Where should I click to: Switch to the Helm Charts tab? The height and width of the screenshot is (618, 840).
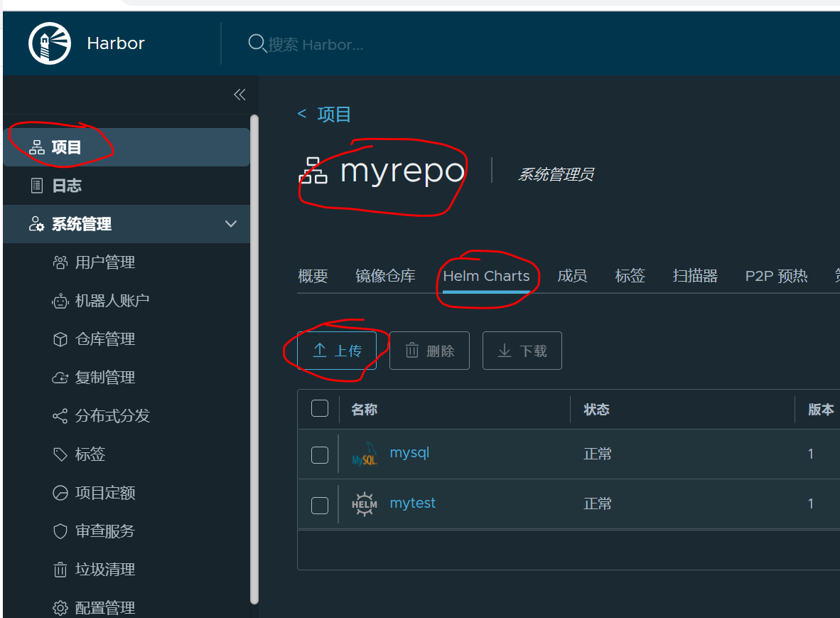click(x=488, y=276)
